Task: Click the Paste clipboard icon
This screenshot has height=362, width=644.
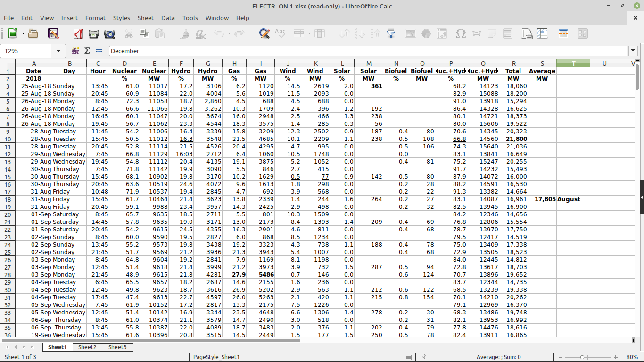Action: tap(160, 33)
